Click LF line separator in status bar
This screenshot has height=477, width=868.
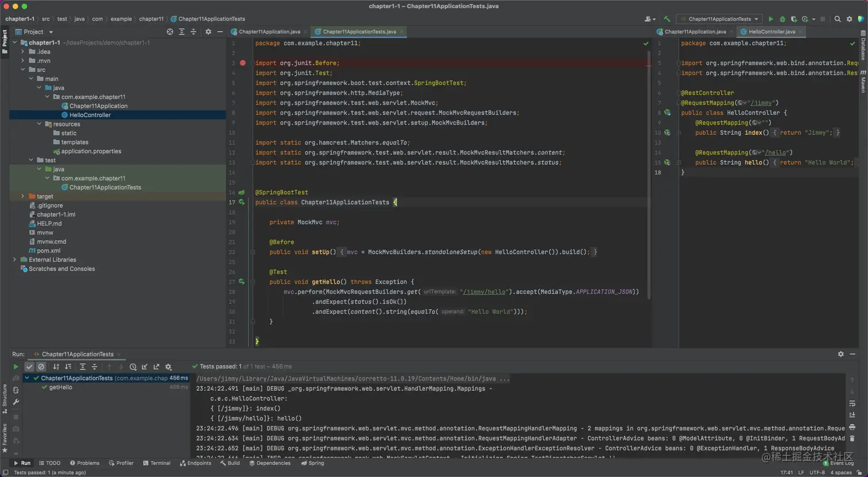tap(801, 472)
